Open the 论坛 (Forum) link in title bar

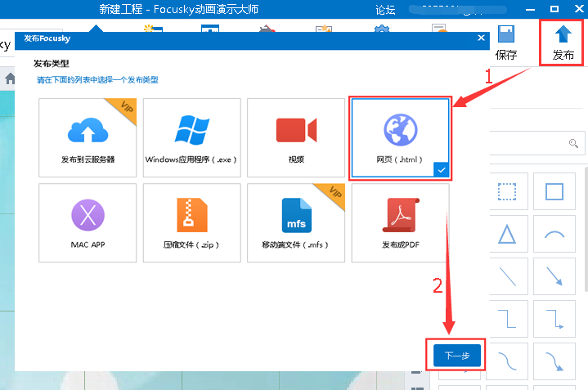385,9
